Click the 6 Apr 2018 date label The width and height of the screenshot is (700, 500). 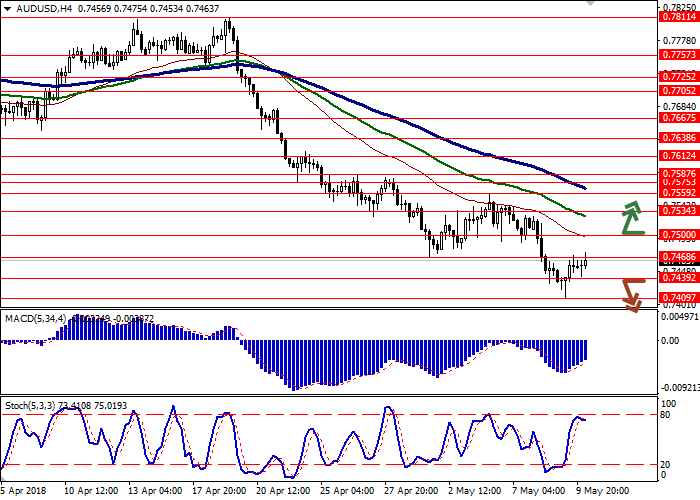point(22,492)
